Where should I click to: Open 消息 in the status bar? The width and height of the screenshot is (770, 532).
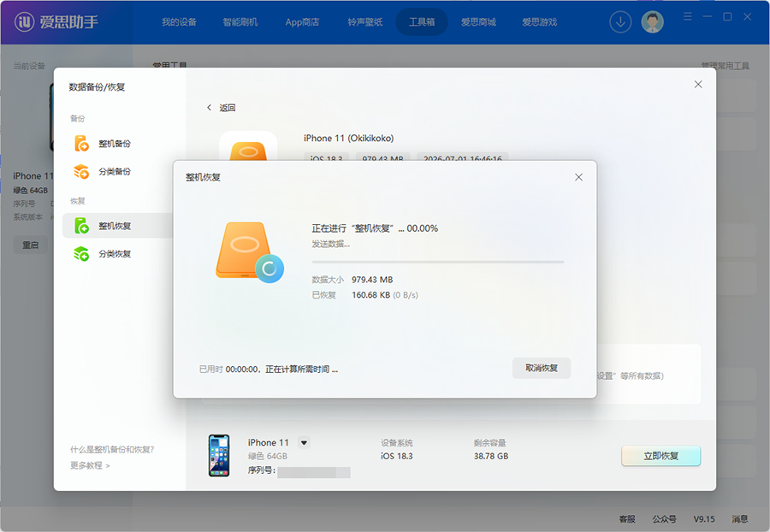(x=740, y=519)
